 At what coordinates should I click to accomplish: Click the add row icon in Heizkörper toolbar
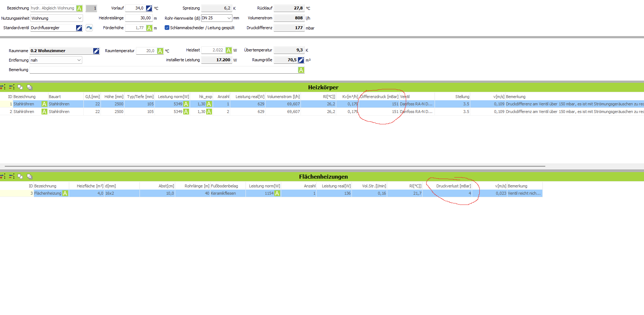(x=3, y=87)
